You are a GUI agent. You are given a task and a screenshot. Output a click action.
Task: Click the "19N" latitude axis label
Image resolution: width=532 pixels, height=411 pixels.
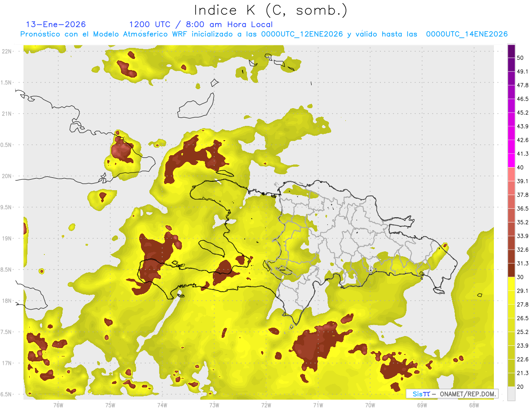pos(6,239)
